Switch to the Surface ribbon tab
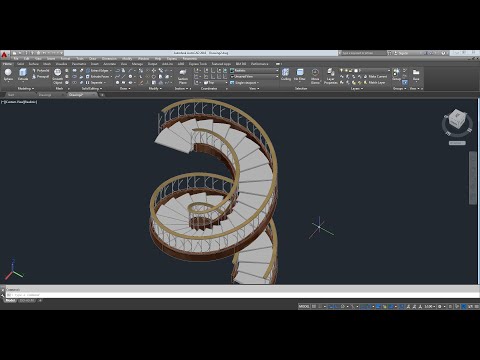Screen dimensions: 480x360 [x=33, y=64]
